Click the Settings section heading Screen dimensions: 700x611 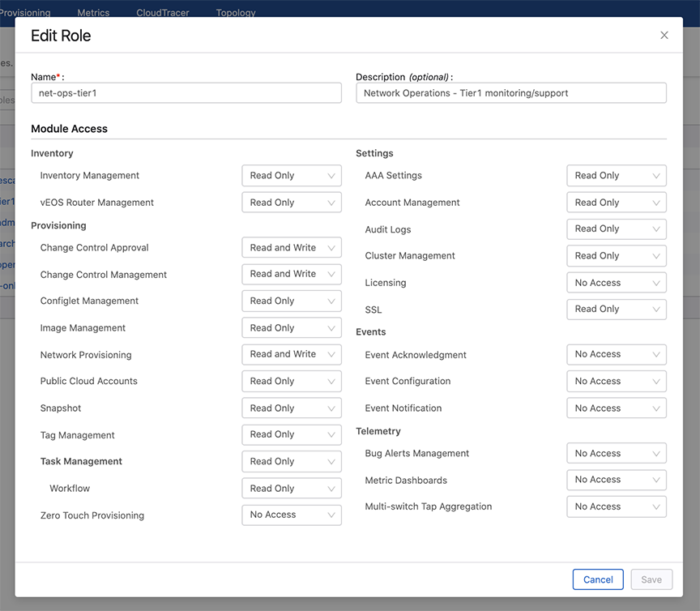pos(374,153)
